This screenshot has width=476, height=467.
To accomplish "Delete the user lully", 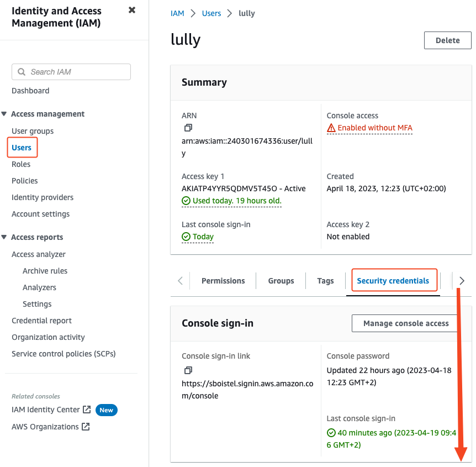I will (x=447, y=40).
